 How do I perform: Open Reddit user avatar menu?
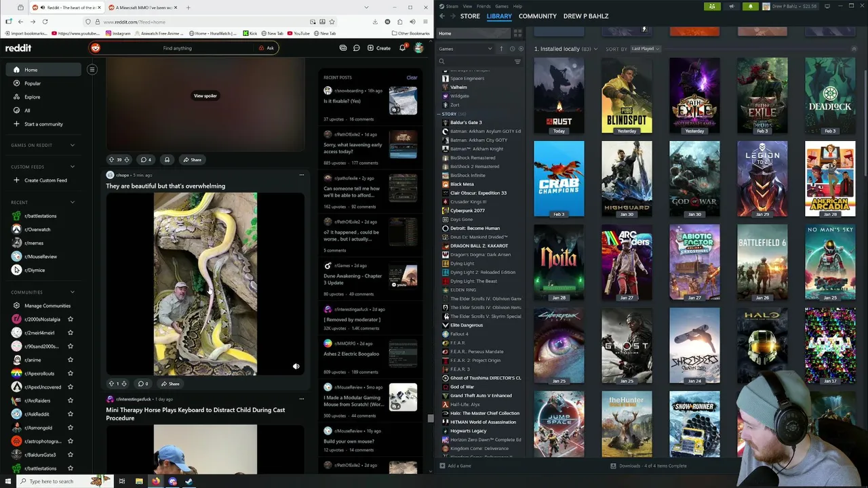(419, 48)
